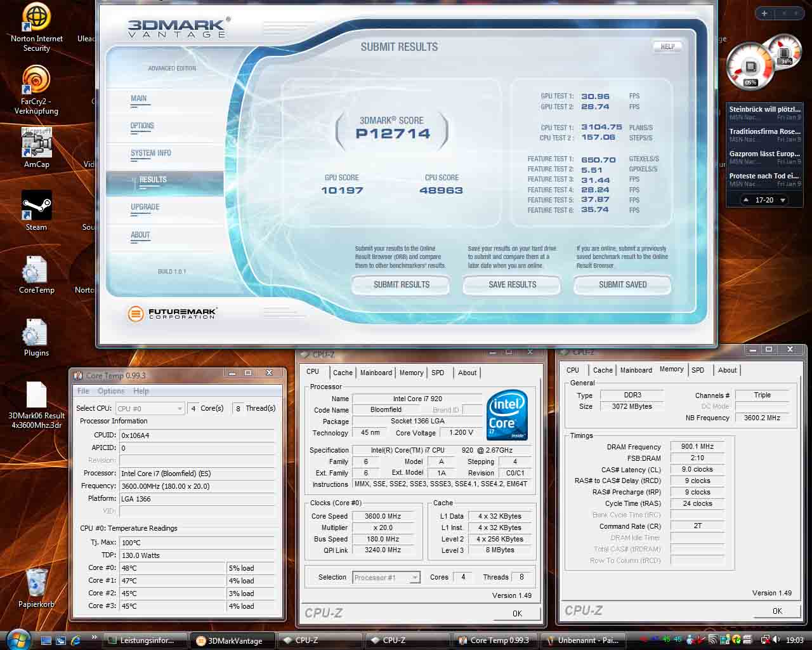
Task: Click the Show Desktop quick launch icon
Action: pos(46,640)
